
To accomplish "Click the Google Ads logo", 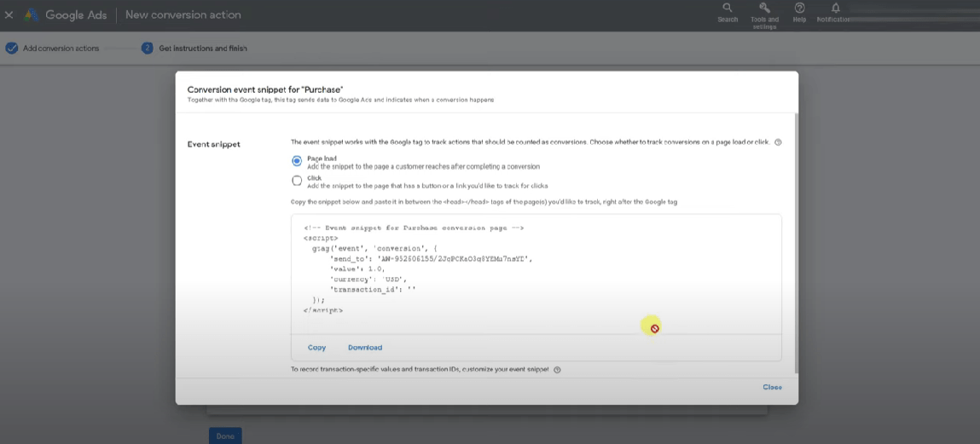I will 32,14.
